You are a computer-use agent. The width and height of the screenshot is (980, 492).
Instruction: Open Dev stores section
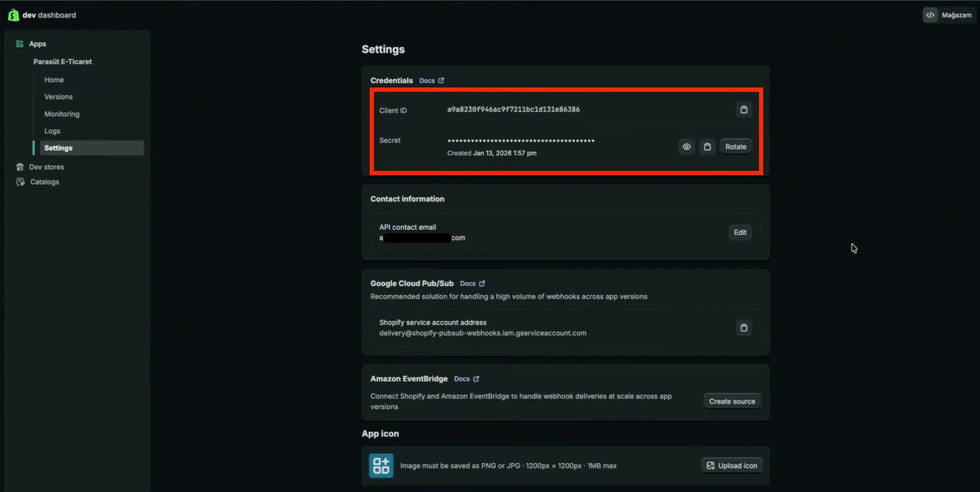click(x=46, y=167)
